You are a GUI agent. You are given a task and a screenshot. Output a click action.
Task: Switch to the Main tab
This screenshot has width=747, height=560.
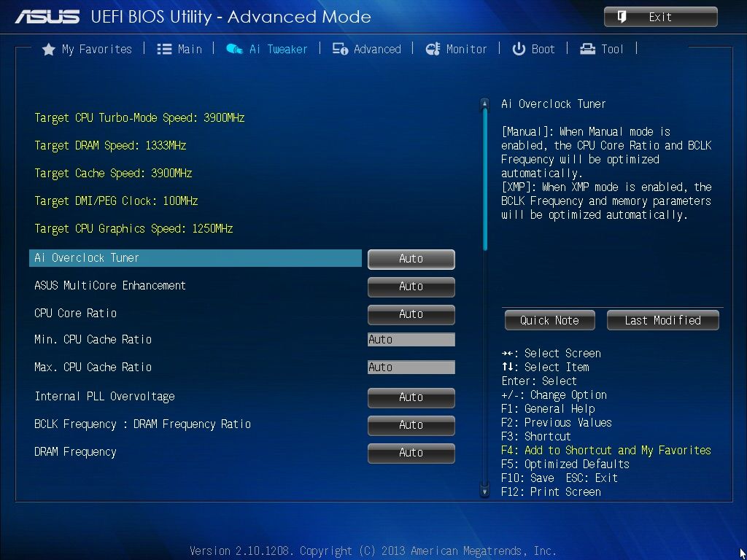[180, 49]
